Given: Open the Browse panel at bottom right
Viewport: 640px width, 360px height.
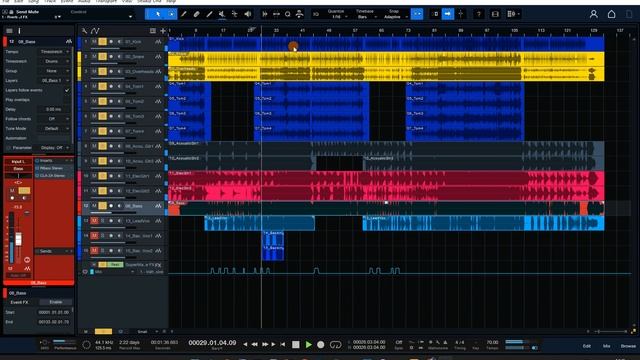Looking at the screenshot, I should tap(628, 346).
